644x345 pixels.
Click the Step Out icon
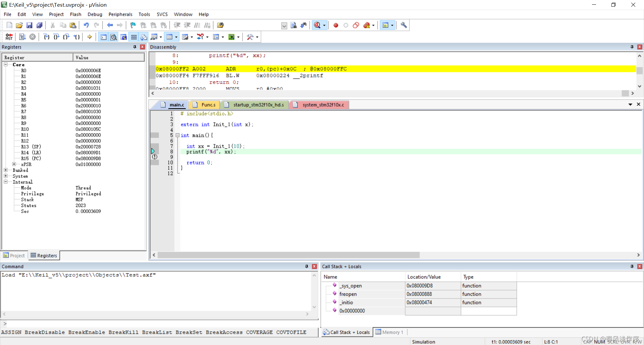(66, 37)
